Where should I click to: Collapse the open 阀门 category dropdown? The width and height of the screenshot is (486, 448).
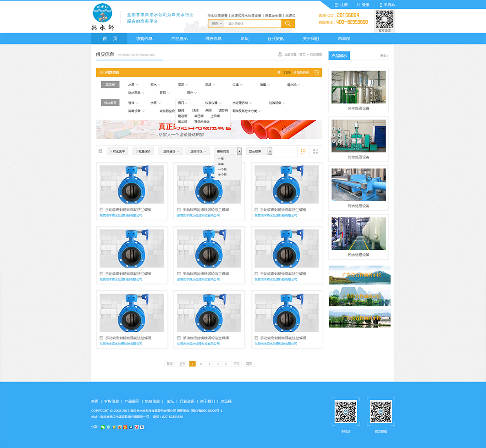[182, 103]
